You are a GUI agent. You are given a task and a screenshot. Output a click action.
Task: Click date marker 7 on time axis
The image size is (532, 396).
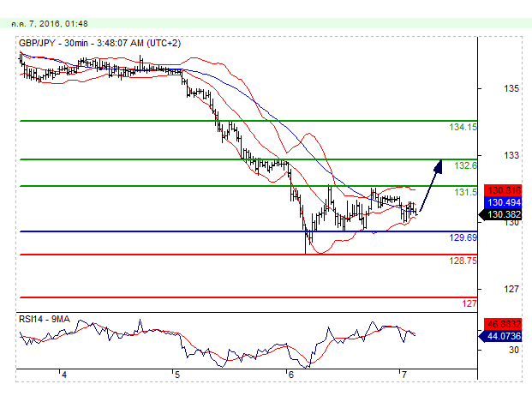pyautogui.click(x=403, y=375)
